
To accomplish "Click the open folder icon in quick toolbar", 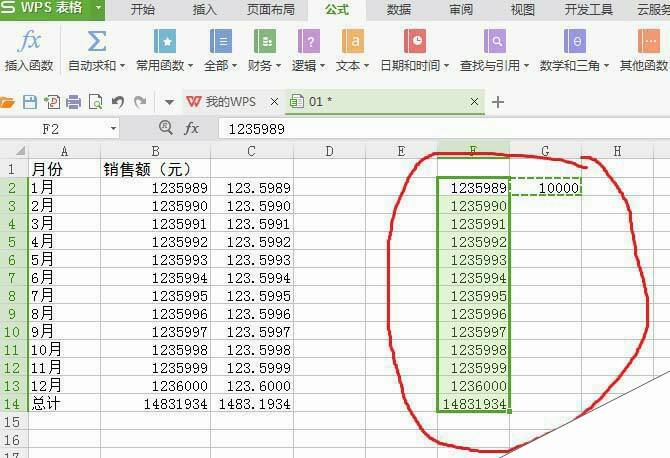I will pos(7,102).
